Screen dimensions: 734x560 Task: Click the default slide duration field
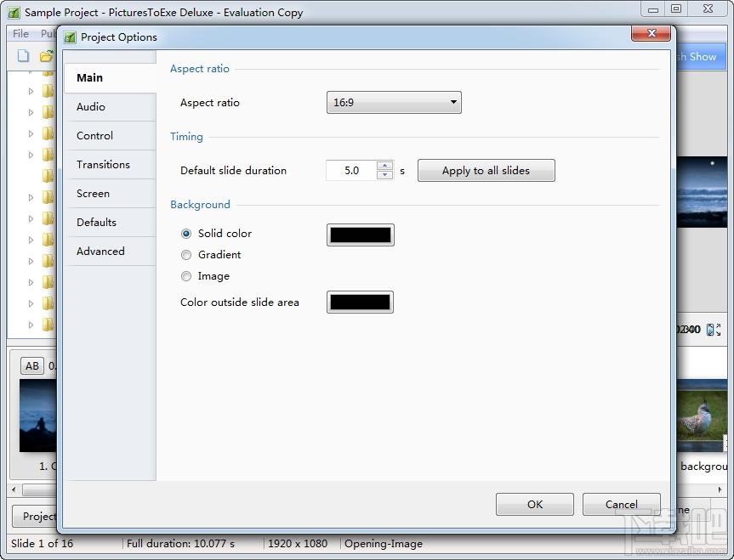[351, 170]
